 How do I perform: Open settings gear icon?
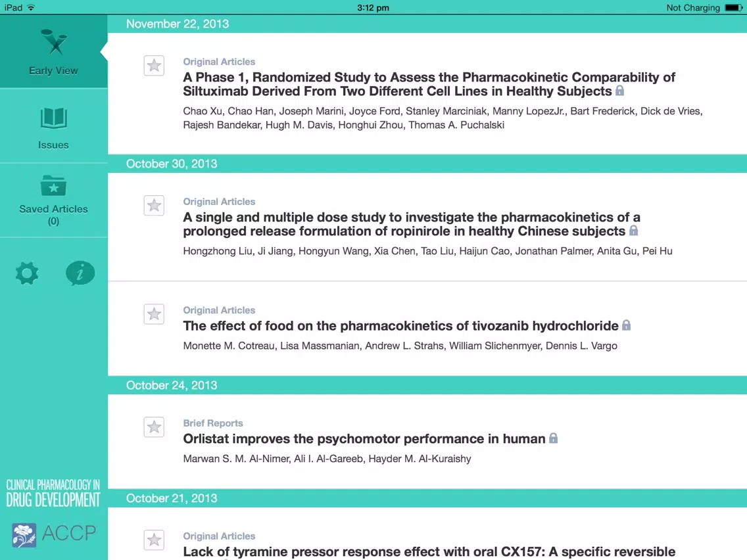point(27,273)
